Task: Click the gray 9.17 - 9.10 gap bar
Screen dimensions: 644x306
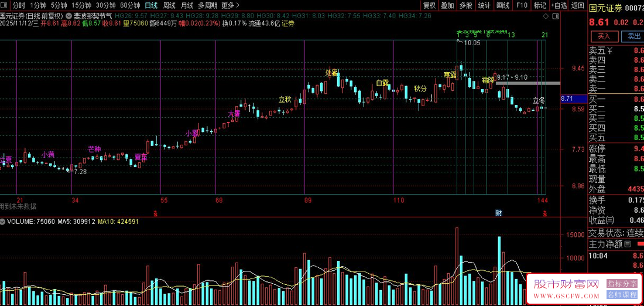Action: point(527,83)
